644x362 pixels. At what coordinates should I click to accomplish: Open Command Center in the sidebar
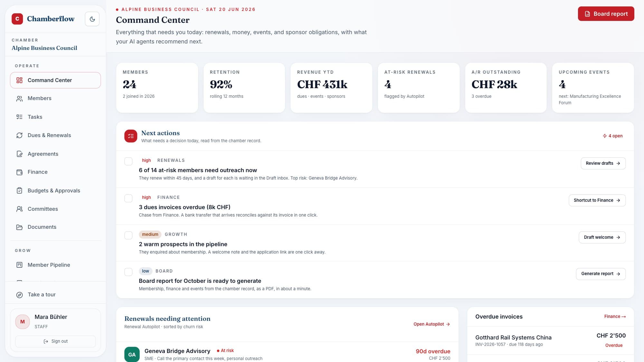55,80
